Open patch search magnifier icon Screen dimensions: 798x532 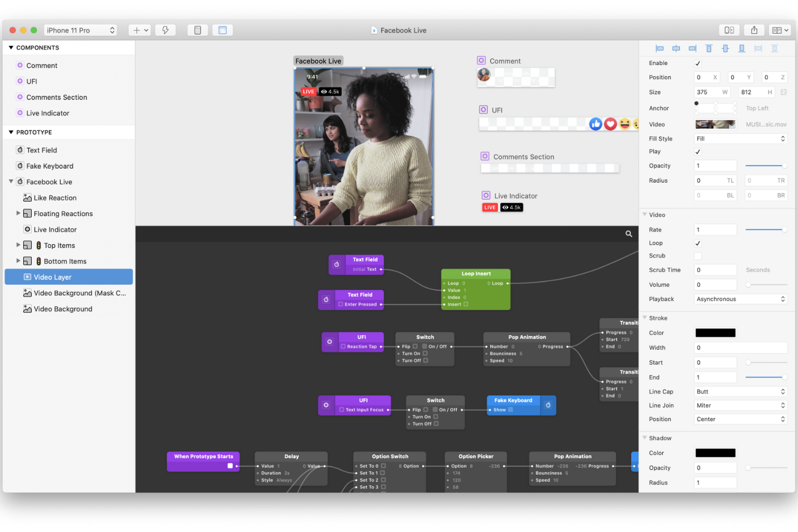[x=629, y=233]
